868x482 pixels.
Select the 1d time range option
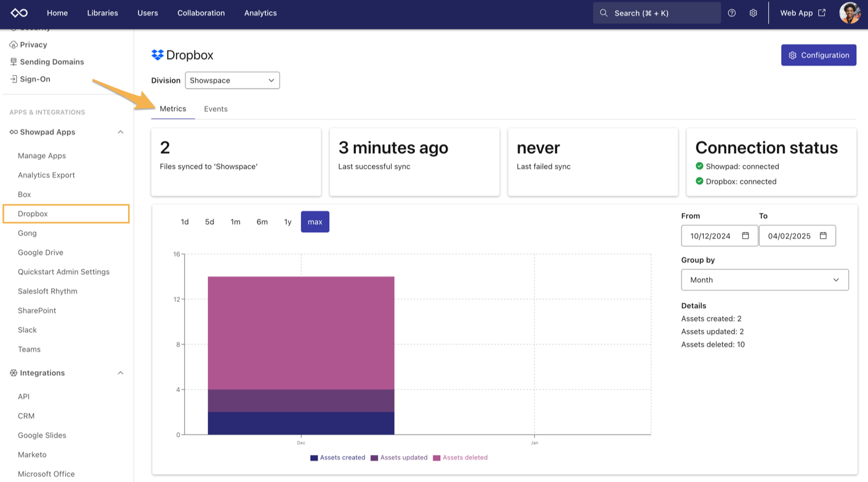pos(184,222)
